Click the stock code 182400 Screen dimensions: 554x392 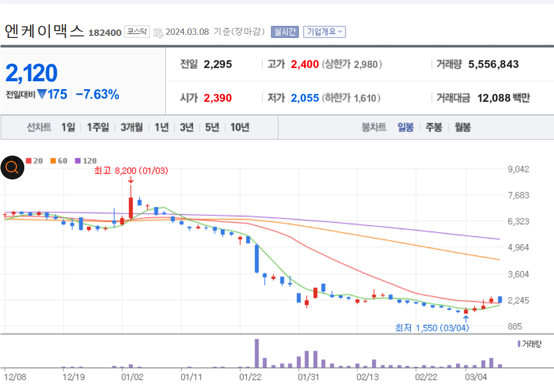pos(105,33)
